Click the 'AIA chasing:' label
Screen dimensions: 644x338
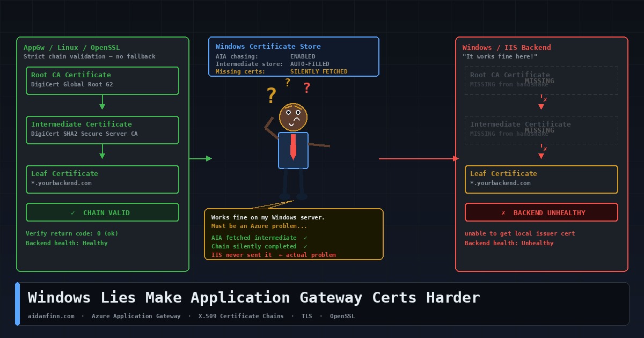(x=237, y=56)
